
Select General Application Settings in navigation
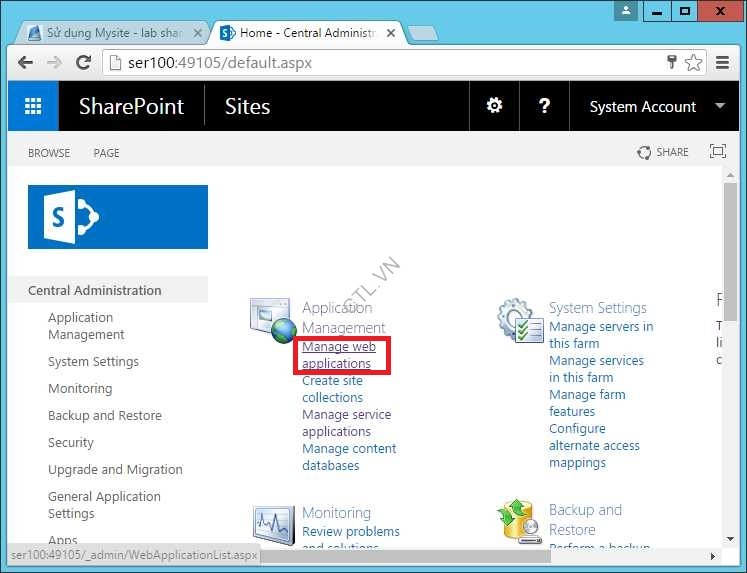coord(104,505)
